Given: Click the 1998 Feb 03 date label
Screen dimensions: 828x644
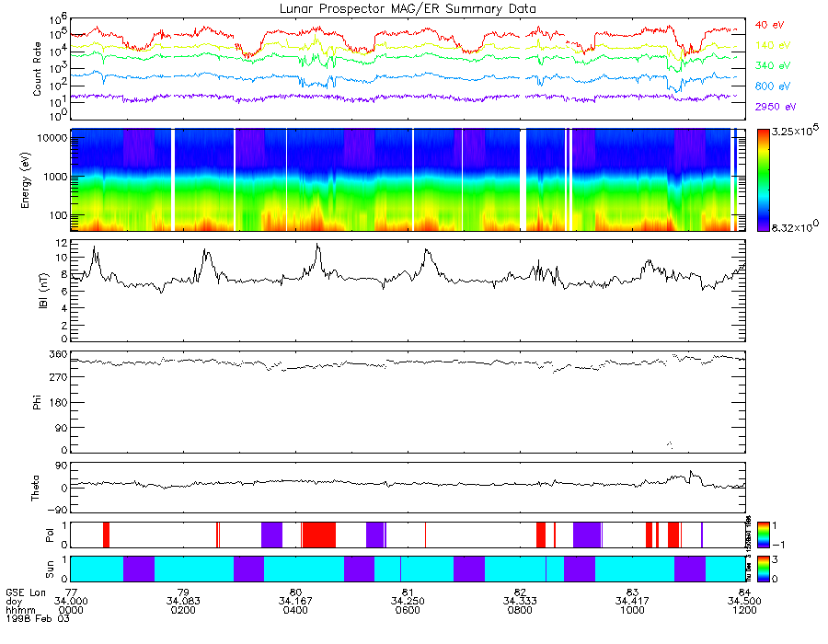Looking at the screenshot, I should pos(38,618).
